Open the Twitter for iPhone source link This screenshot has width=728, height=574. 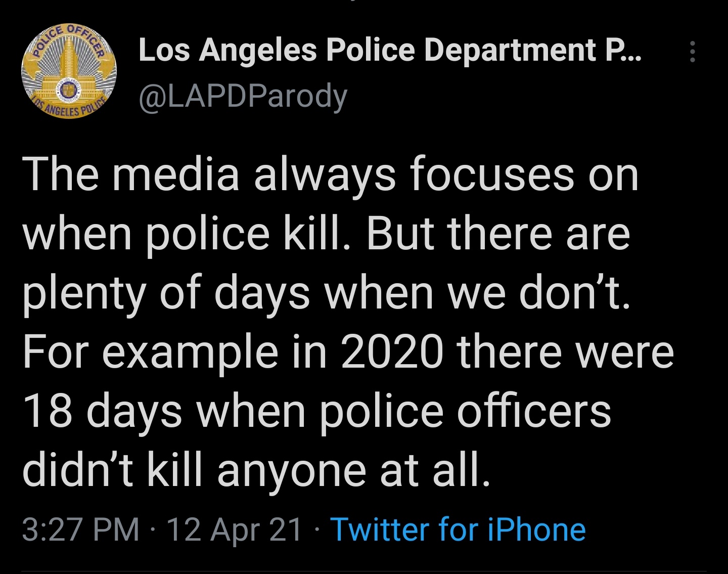[458, 529]
